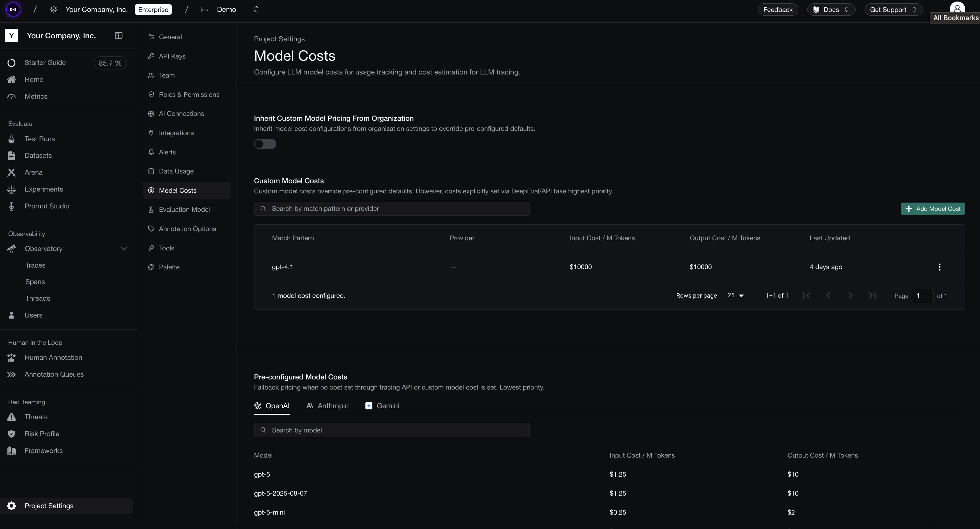The width and height of the screenshot is (980, 529).
Task: Go to the previous page of model costs
Action: [828, 295]
